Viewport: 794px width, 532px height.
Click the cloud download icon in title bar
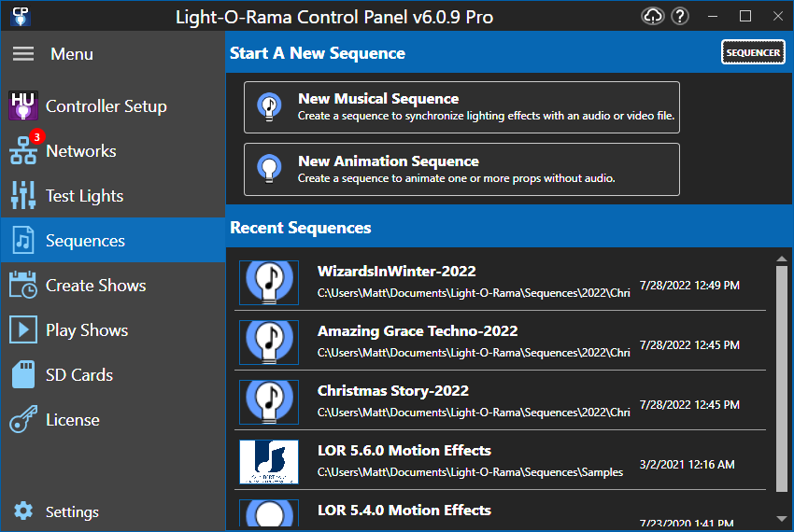[652, 16]
